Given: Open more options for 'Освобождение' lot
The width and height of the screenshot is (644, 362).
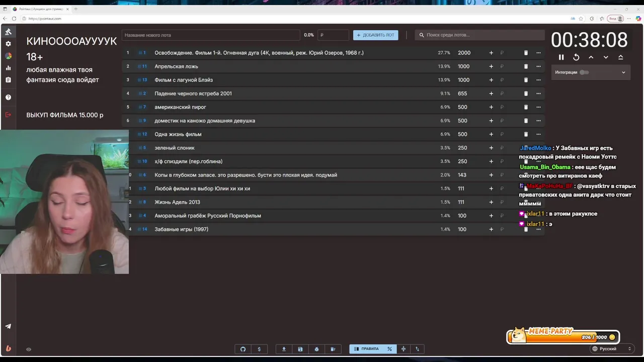Looking at the screenshot, I should (538, 53).
